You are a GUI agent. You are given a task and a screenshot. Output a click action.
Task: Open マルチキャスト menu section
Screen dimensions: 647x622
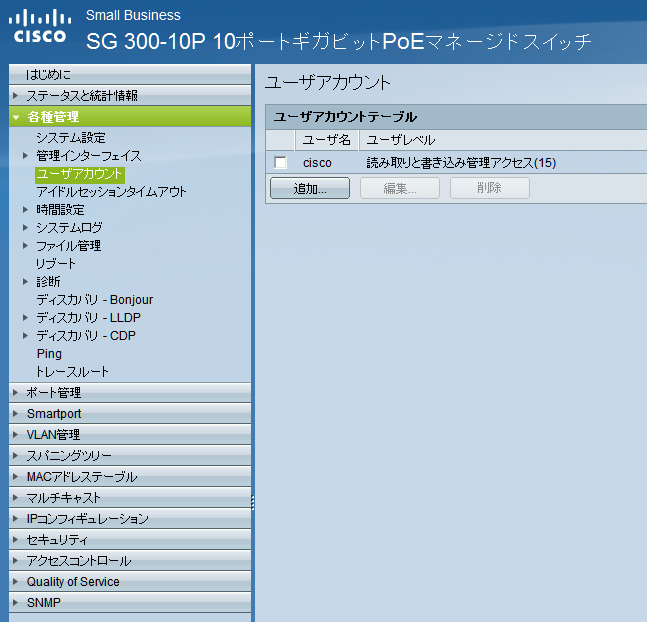tap(130, 498)
